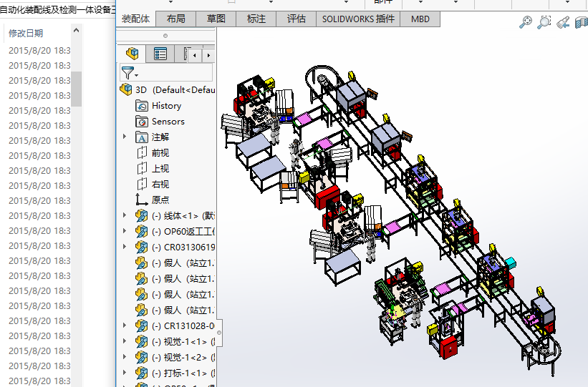Click the 原点 origin icon

pyautogui.click(x=141, y=200)
